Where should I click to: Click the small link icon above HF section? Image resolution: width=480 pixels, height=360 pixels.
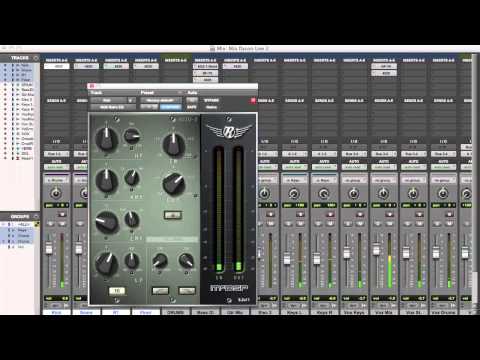[116, 118]
